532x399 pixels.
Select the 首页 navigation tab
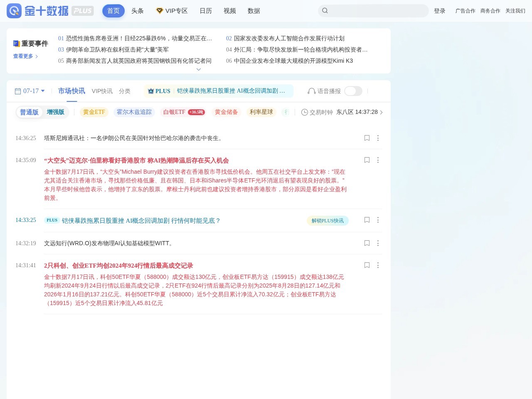click(113, 11)
